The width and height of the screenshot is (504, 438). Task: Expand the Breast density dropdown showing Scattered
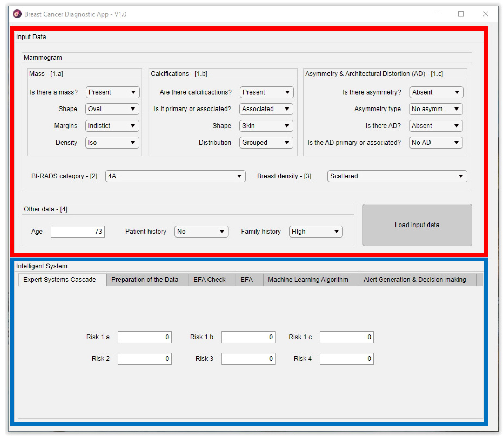click(x=397, y=176)
